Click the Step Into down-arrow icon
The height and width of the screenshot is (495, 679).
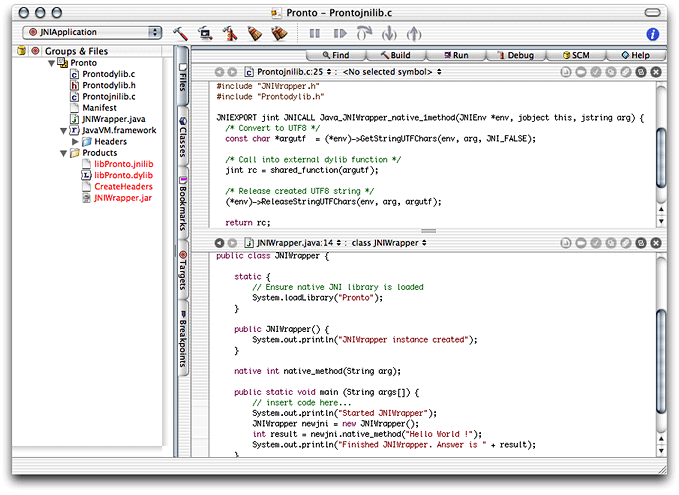coord(389,33)
